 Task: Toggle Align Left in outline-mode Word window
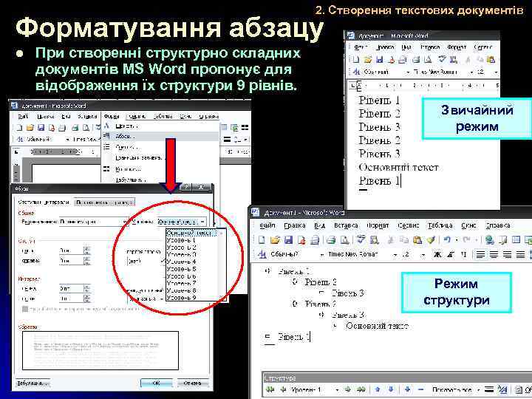[x=480, y=254]
